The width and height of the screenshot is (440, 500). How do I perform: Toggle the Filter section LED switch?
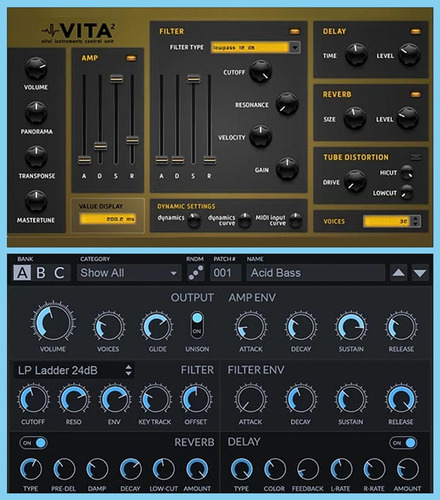295,31
